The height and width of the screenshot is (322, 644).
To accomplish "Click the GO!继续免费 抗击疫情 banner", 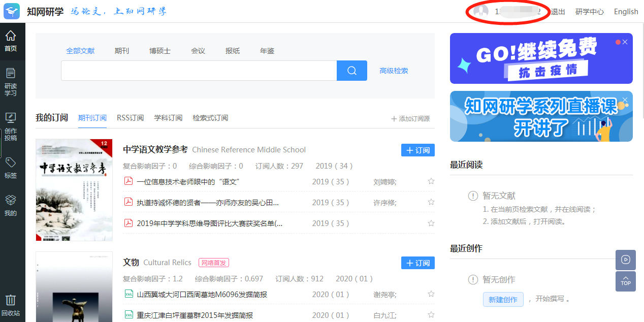I will (x=541, y=58).
